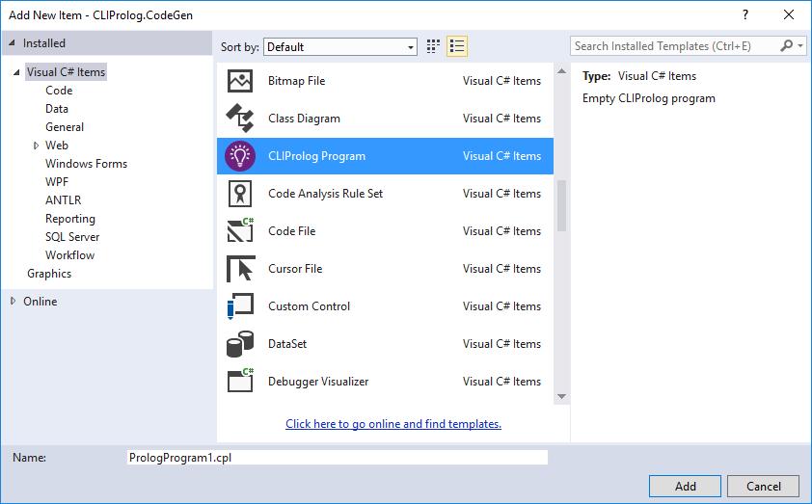Close the Add New Item dialog
812x504 pixels.
click(788, 14)
